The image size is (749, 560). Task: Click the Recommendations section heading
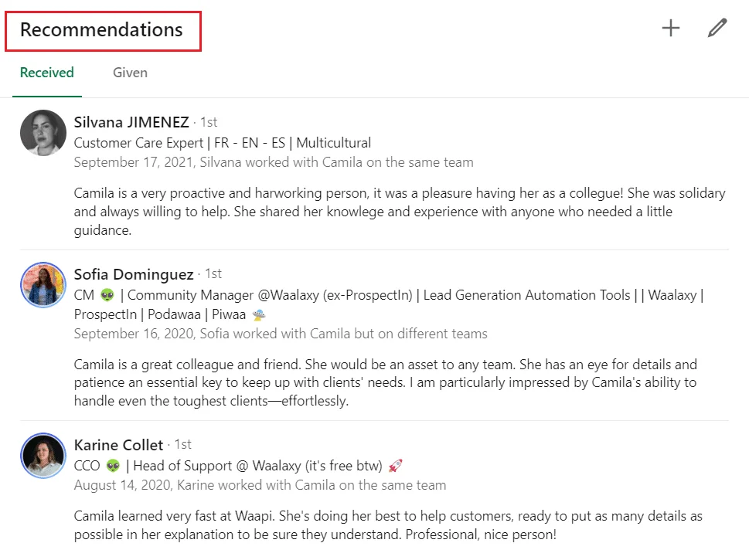click(x=101, y=29)
